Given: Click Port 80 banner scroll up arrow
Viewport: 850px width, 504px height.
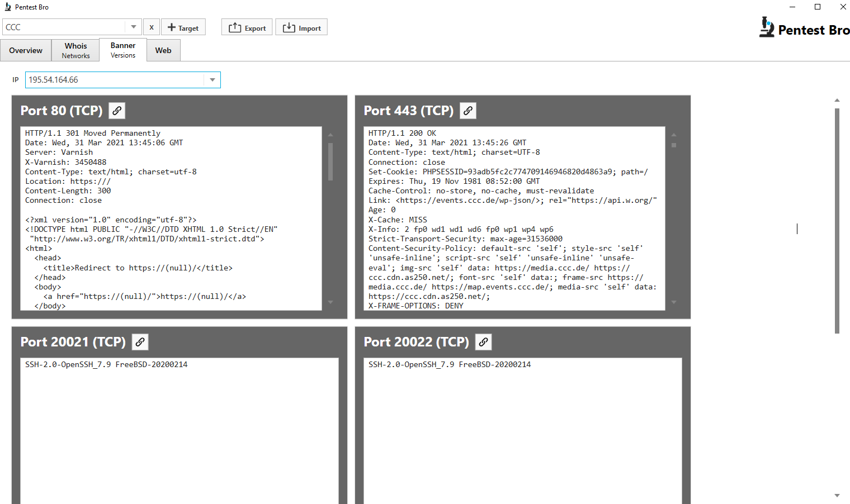Looking at the screenshot, I should (x=330, y=135).
